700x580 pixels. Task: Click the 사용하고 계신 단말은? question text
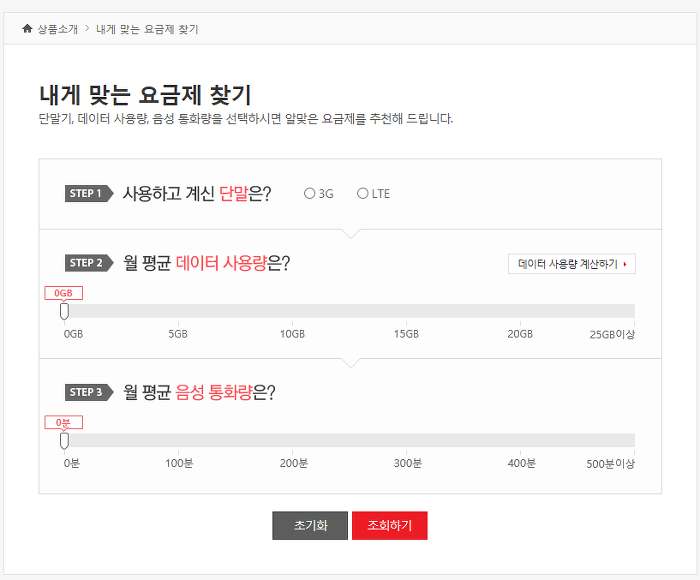point(197,194)
